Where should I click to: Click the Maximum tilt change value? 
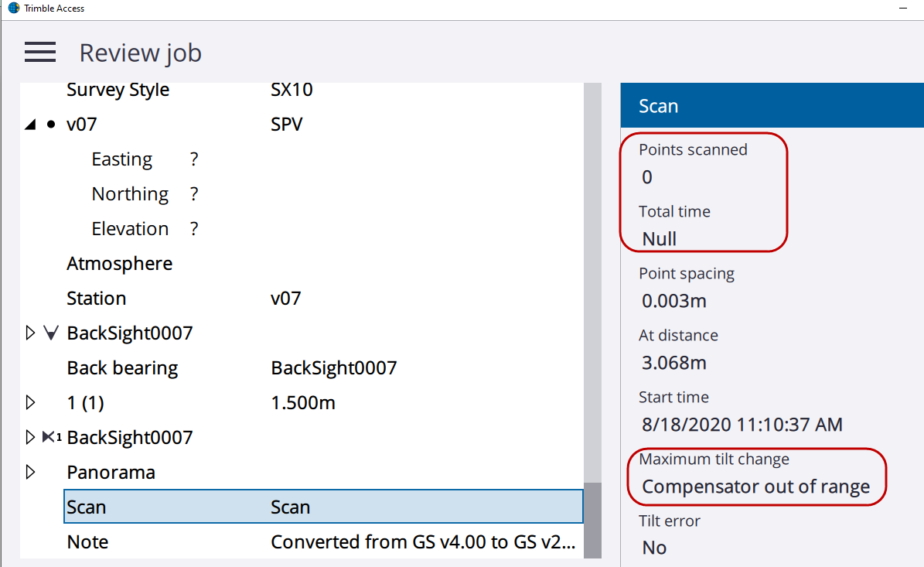[755, 487]
